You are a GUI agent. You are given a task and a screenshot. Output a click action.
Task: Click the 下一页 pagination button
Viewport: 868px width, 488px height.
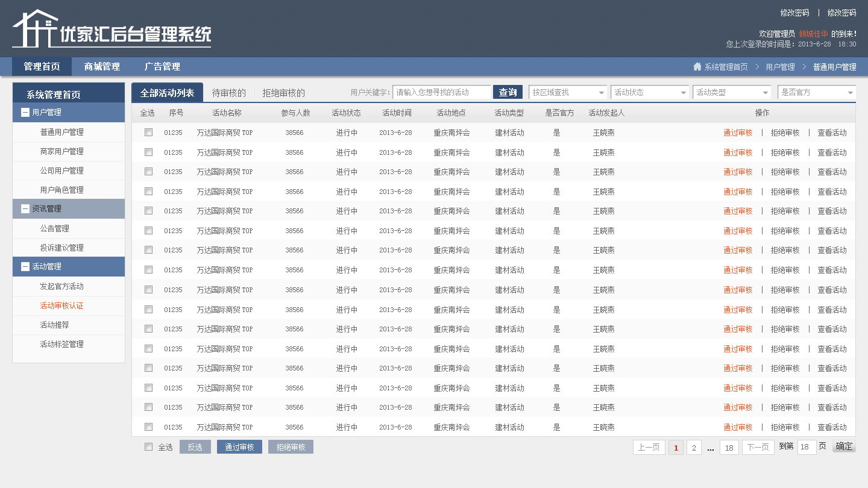(758, 448)
